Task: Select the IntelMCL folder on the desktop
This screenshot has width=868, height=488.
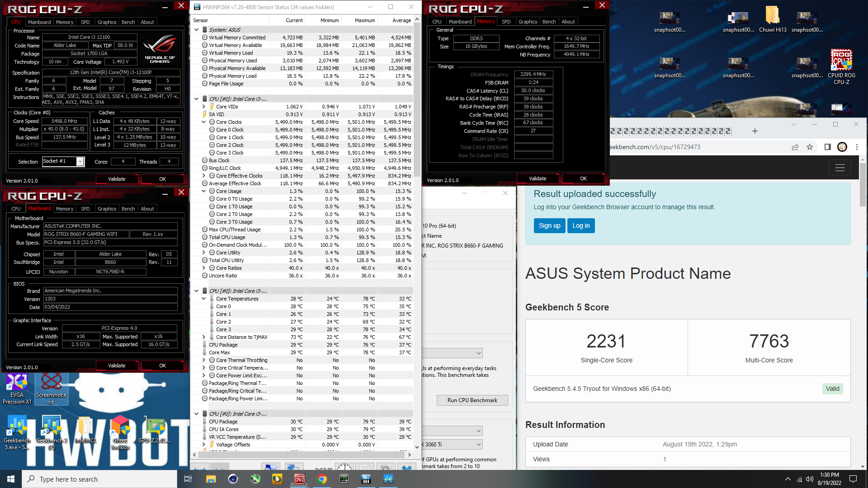Action: pyautogui.click(x=85, y=430)
